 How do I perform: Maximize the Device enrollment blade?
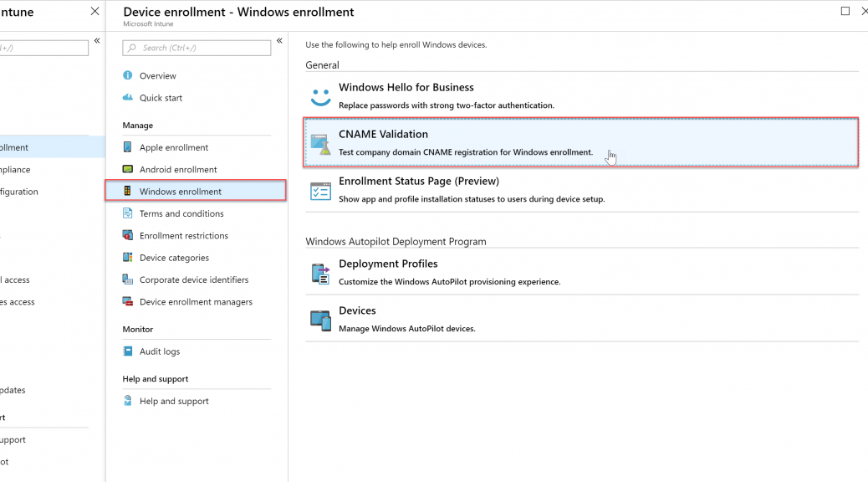(845, 11)
